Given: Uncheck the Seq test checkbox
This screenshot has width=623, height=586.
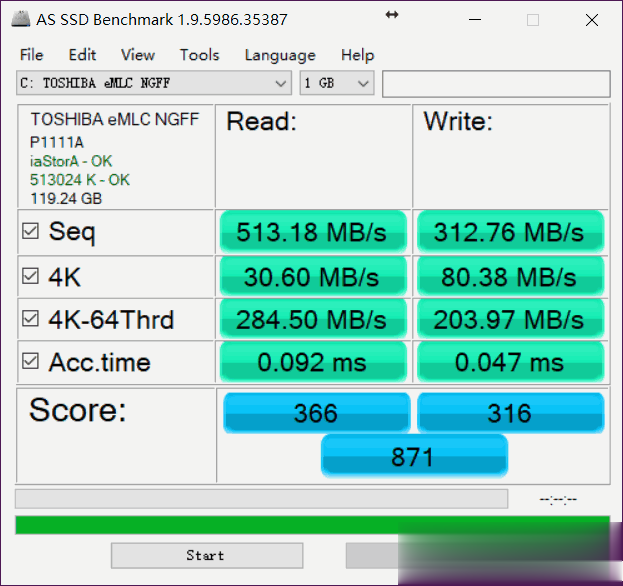Looking at the screenshot, I should (x=30, y=231).
